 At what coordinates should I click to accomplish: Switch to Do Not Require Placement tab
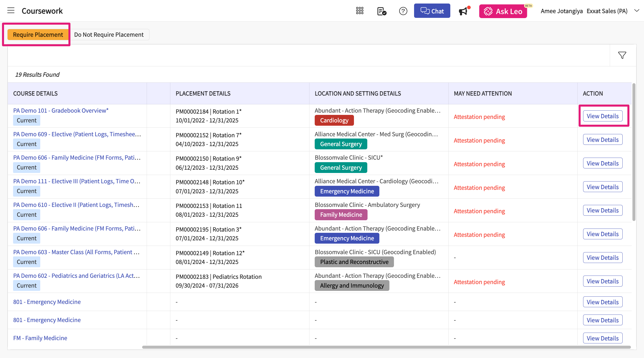pos(109,35)
